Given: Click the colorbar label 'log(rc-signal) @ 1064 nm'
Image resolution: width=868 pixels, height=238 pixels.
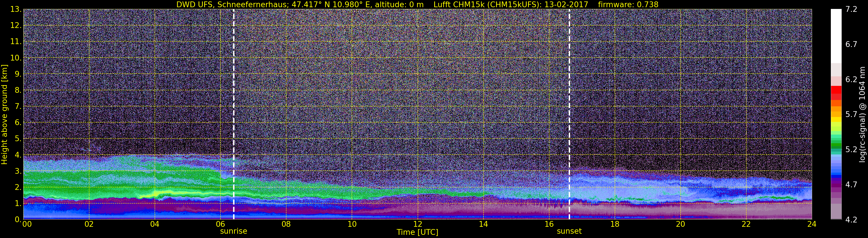Looking at the screenshot, I should click(x=863, y=114).
